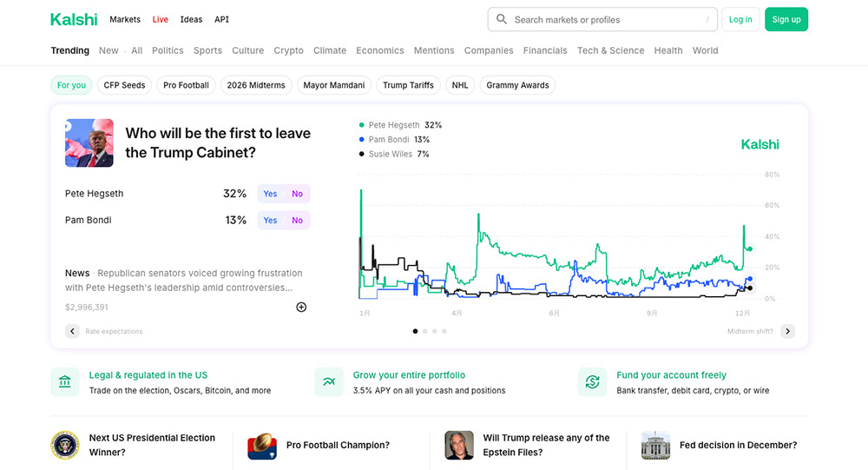The height and width of the screenshot is (470, 868).
Task: Select the All category tab
Action: 137,50
